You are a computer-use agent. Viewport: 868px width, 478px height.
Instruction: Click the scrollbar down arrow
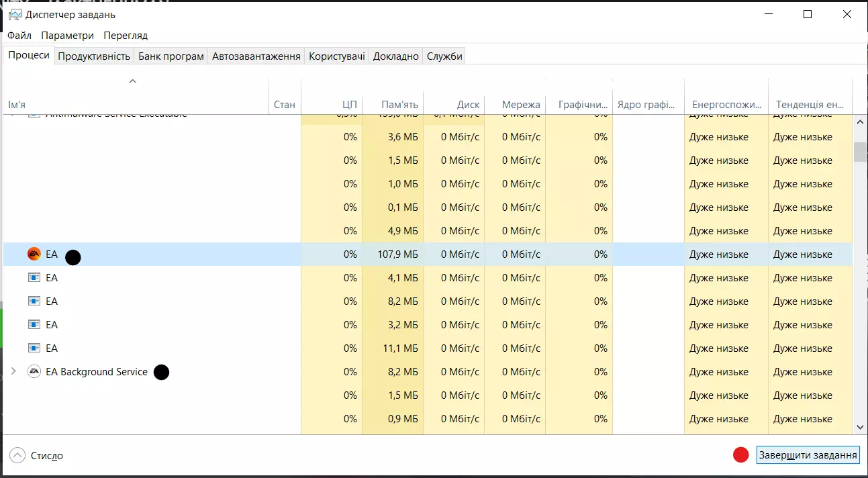[859, 427]
